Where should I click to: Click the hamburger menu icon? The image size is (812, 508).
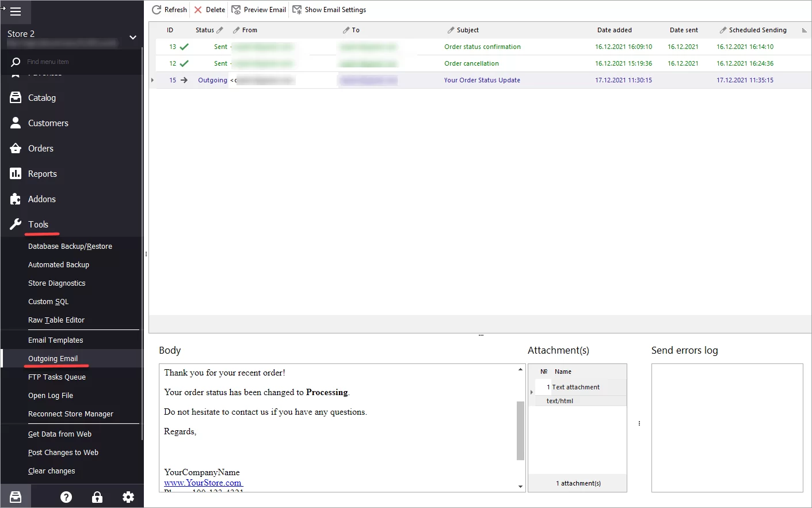(16, 11)
